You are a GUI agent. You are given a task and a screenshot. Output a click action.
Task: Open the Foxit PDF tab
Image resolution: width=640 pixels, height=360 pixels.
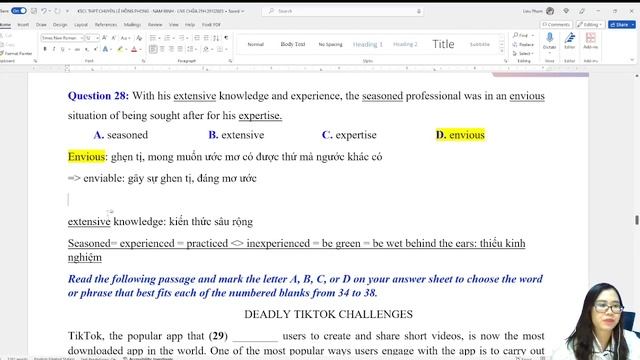click(x=211, y=24)
